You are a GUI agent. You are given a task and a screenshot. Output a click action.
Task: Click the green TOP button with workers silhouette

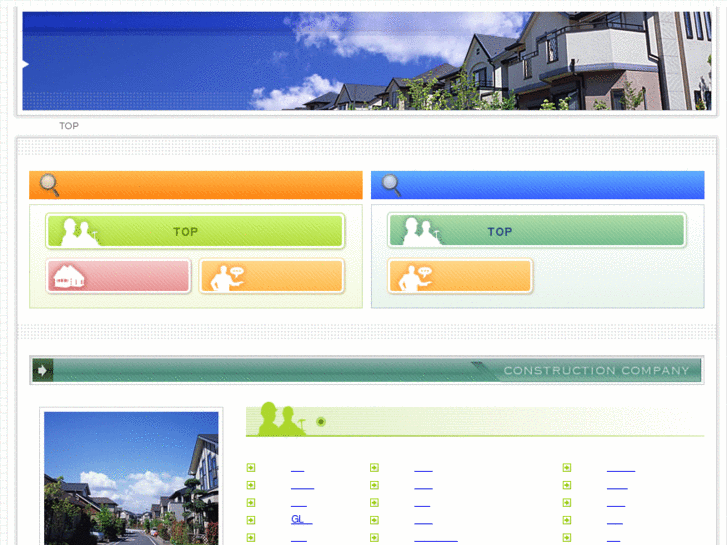(x=195, y=231)
